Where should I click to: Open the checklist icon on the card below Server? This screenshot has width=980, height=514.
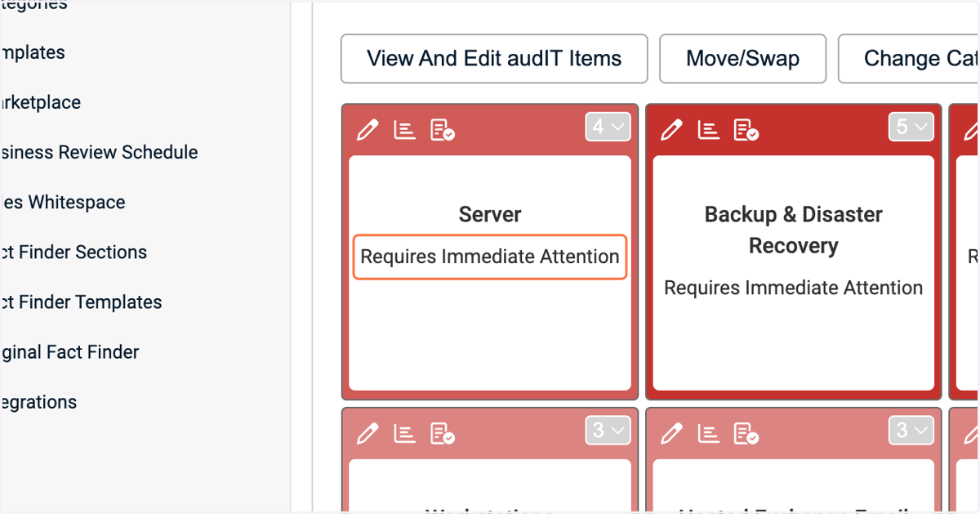[x=443, y=434]
